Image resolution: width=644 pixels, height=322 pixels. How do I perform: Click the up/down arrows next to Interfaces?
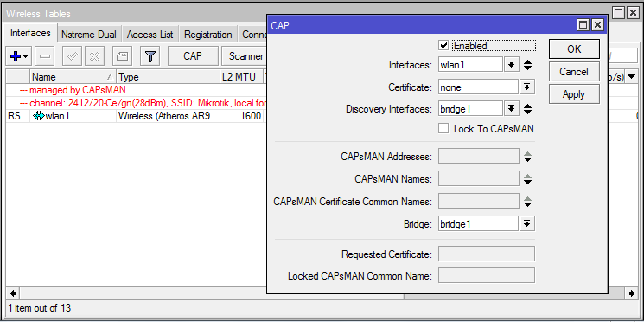528,65
